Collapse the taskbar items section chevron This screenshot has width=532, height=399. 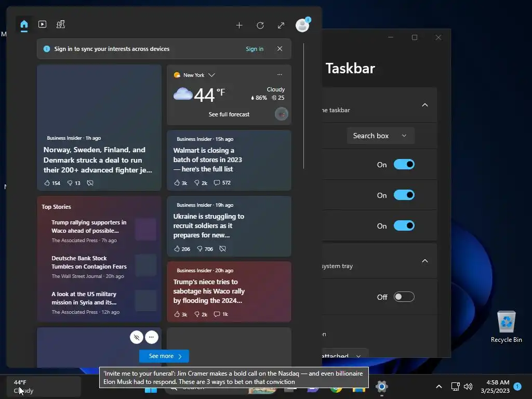[425, 105]
